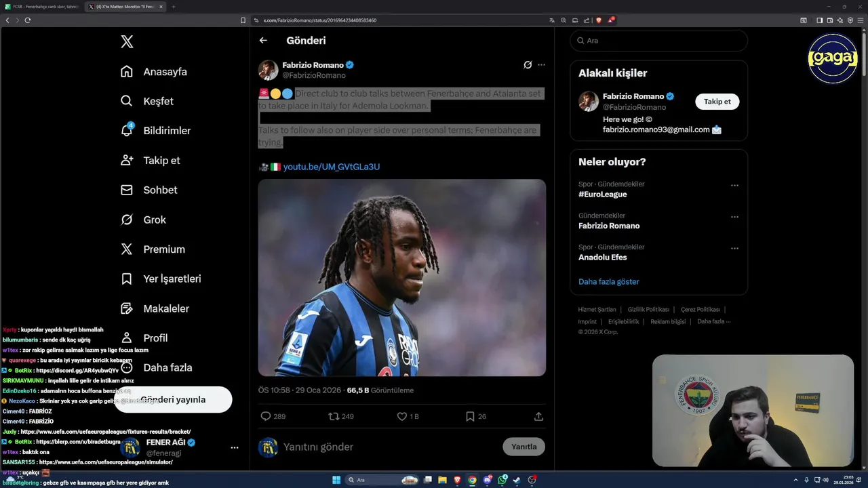
Task: Click the Fabrizio Romano name in Alakalı kişiler
Action: 633,96
